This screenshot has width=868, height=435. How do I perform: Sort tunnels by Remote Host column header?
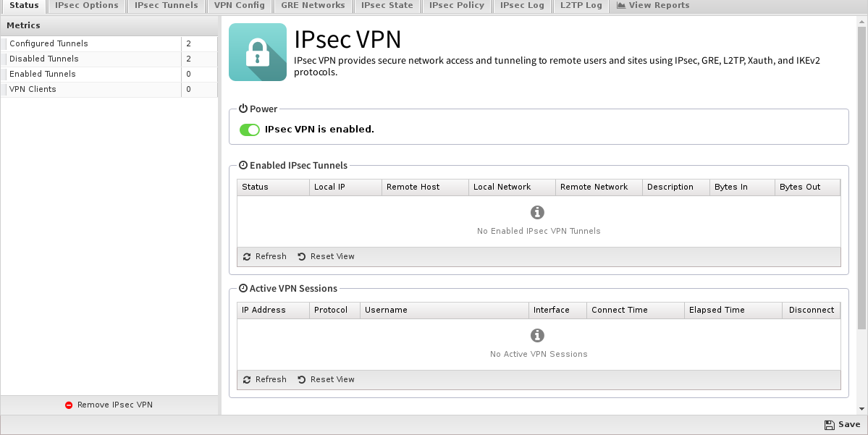pos(424,187)
